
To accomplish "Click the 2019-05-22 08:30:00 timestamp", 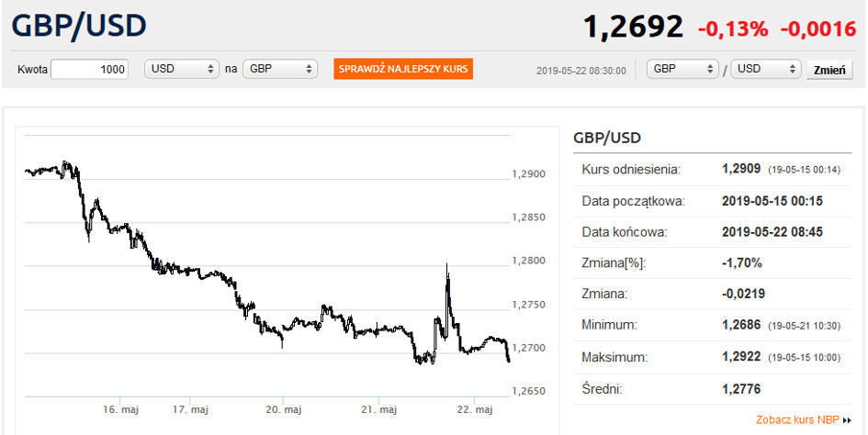I will [581, 70].
